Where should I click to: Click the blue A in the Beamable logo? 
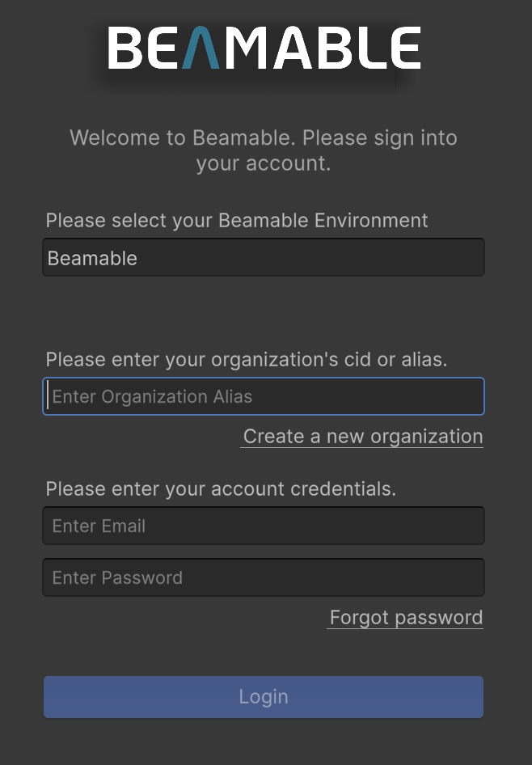point(199,49)
